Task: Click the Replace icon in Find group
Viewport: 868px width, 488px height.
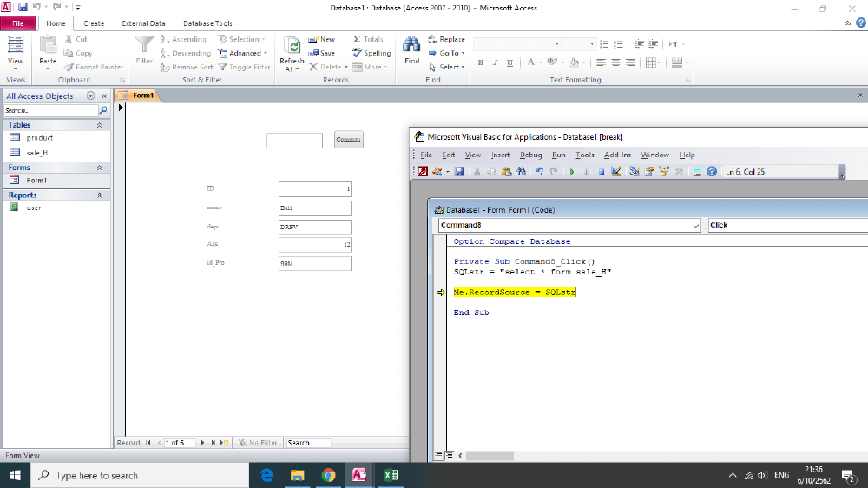Action: [446, 39]
